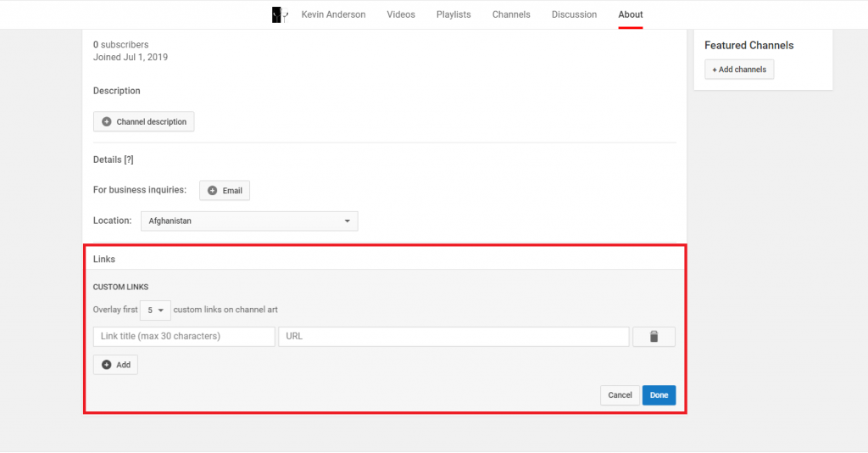Viewport: 868px width, 453px height.
Task: Open the Kevin Anderson channel home tab
Action: pos(333,15)
